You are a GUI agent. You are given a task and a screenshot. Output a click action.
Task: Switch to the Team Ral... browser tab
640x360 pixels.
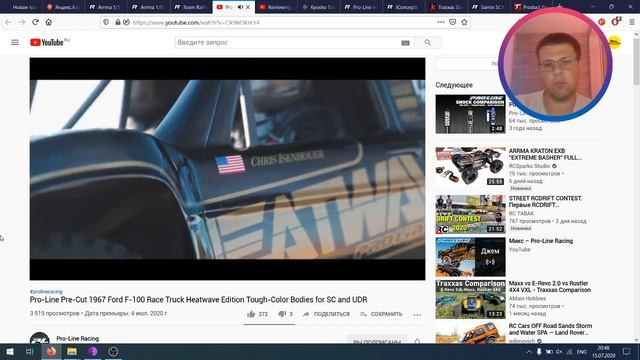191,7
